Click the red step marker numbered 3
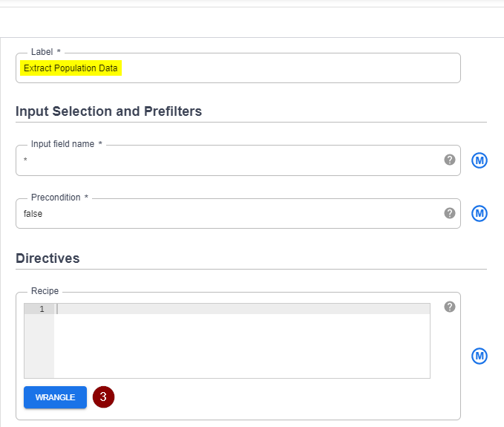Screen dimensions: 504x427 (103, 397)
